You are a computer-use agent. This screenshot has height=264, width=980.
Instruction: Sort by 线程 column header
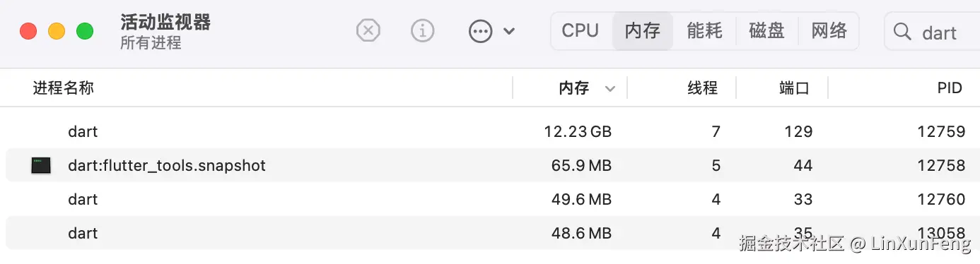click(x=703, y=88)
